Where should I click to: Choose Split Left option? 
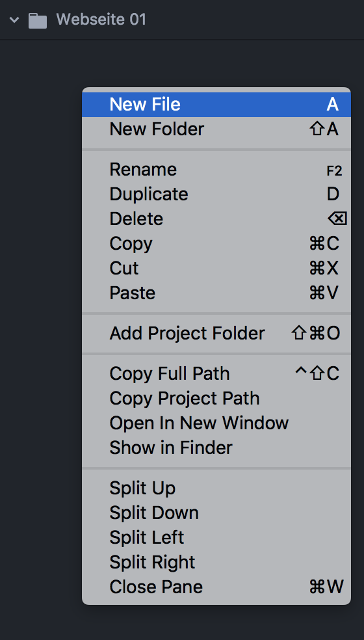pos(216,537)
